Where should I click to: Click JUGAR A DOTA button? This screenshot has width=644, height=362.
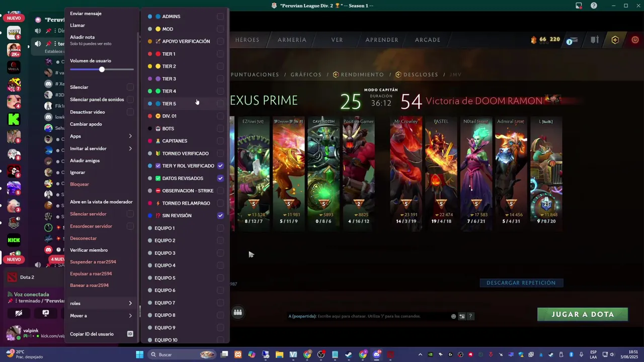point(583,314)
